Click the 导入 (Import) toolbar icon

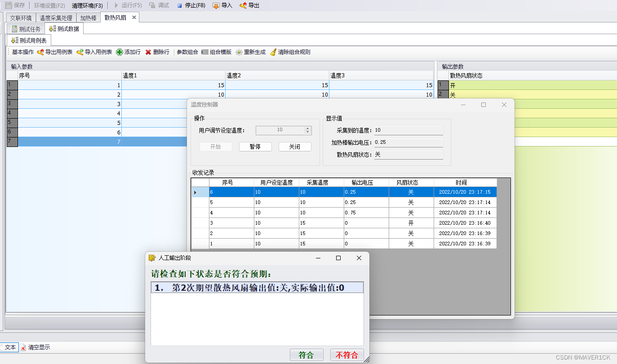pyautogui.click(x=216, y=6)
